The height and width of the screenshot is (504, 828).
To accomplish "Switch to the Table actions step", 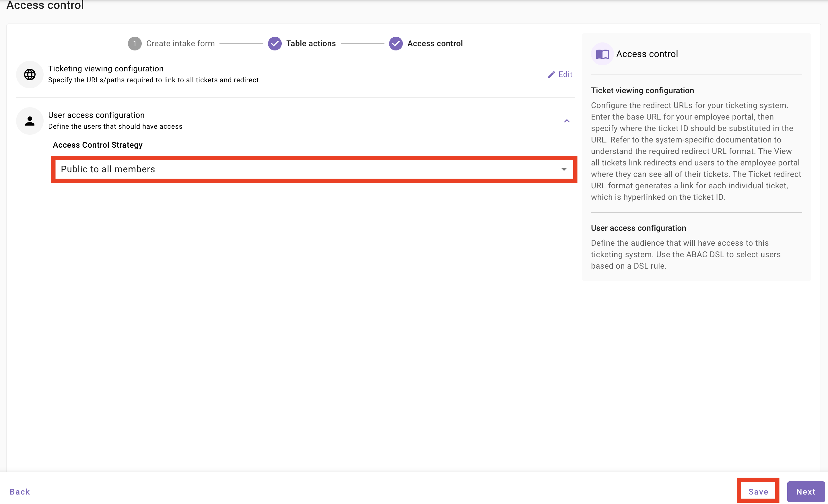I will (311, 44).
